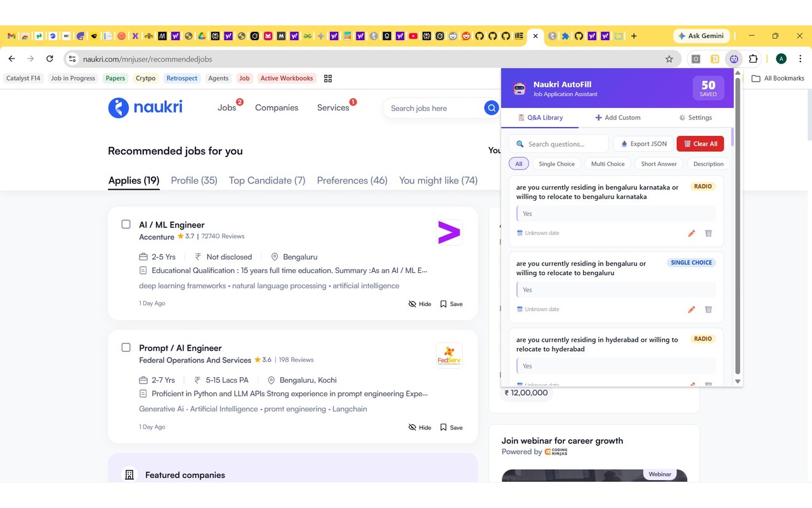Open the Chrome profile avatar
This screenshot has height=508, width=812.
click(782, 59)
